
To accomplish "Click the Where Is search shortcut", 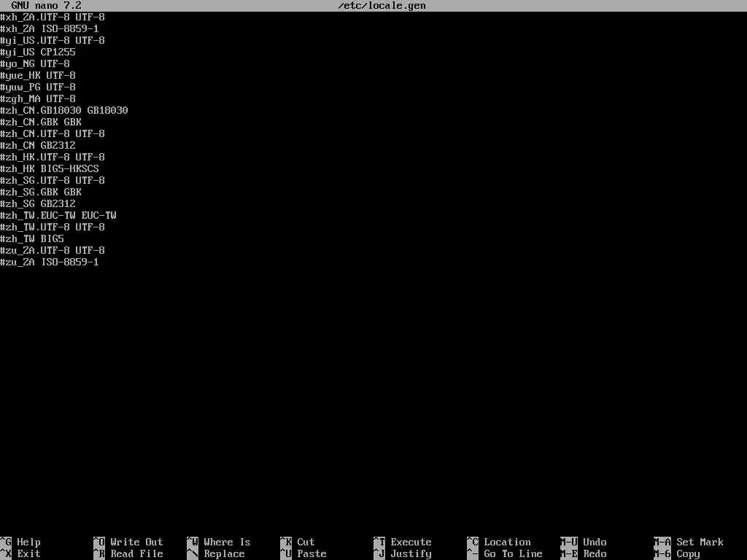I will 219,542.
